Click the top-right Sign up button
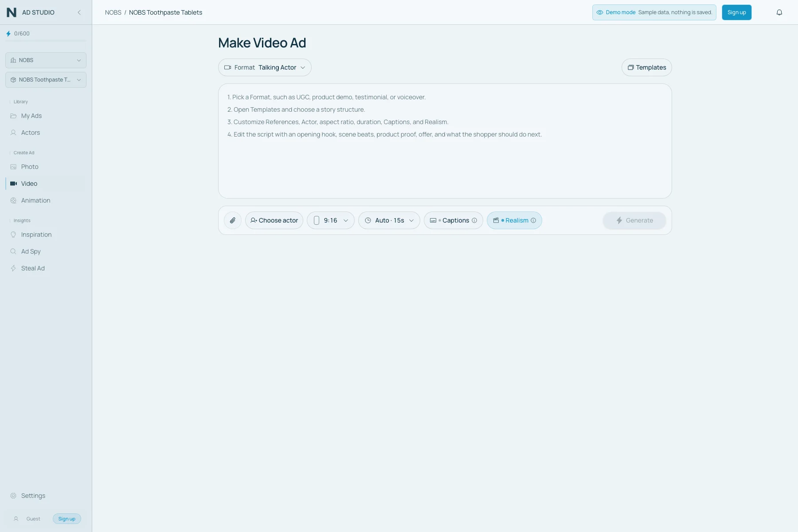The height and width of the screenshot is (532, 798). pos(736,12)
